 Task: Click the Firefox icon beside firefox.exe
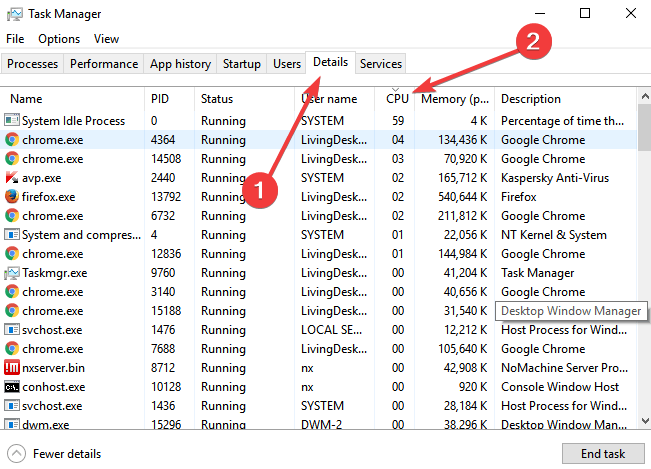pos(12,197)
